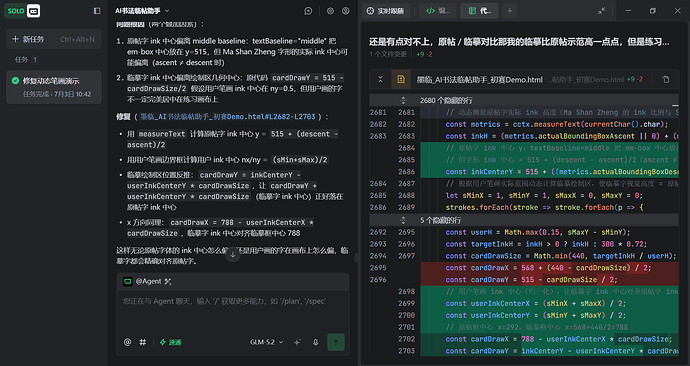The height and width of the screenshot is (366, 690).
Task: Start voice input with microphone icon
Action: (316, 342)
